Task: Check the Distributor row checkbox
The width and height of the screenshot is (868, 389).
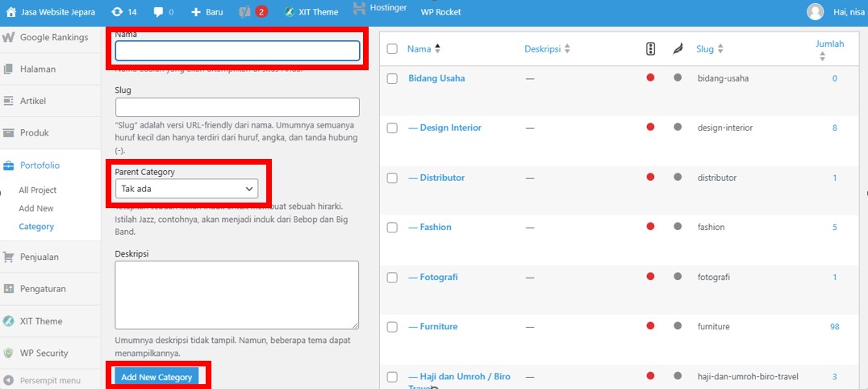Action: click(393, 178)
